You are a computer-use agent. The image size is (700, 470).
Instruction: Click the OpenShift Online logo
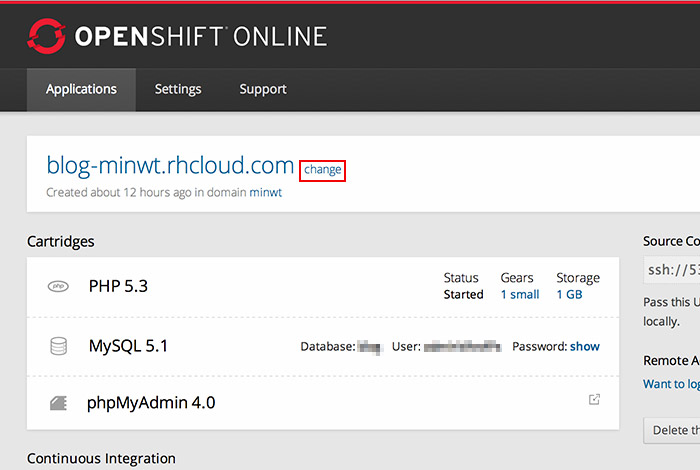coord(177,36)
